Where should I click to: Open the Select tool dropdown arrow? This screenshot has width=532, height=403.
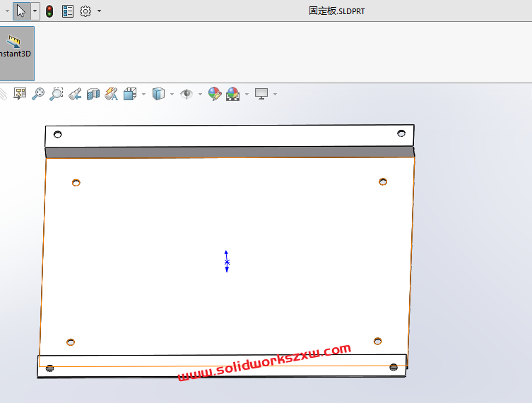click(35, 11)
